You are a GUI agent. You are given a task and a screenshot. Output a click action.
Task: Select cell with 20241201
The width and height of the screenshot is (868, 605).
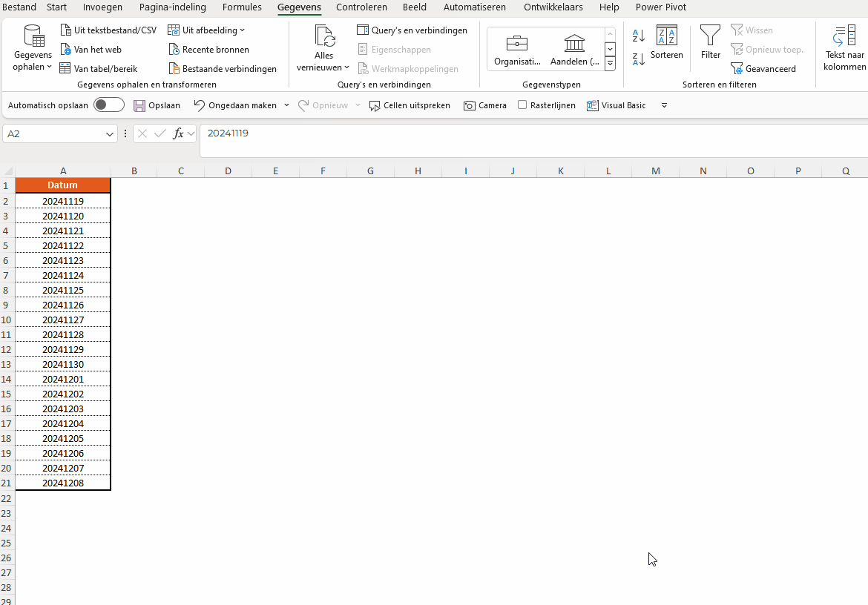click(x=62, y=379)
